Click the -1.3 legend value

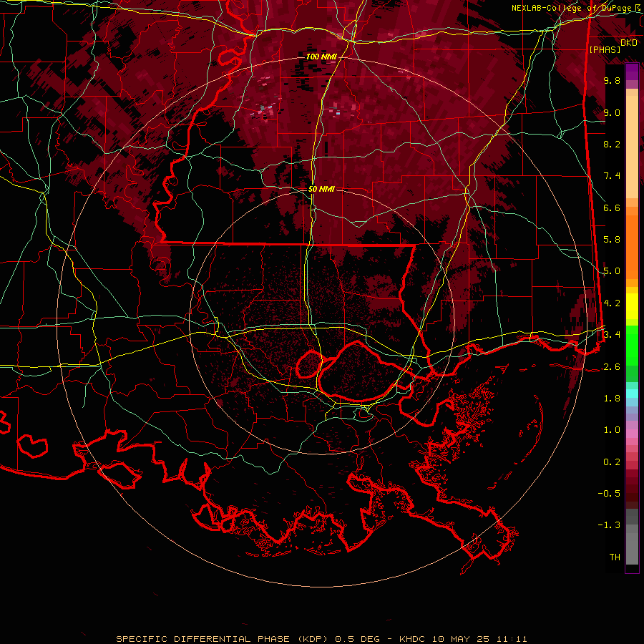point(609,525)
